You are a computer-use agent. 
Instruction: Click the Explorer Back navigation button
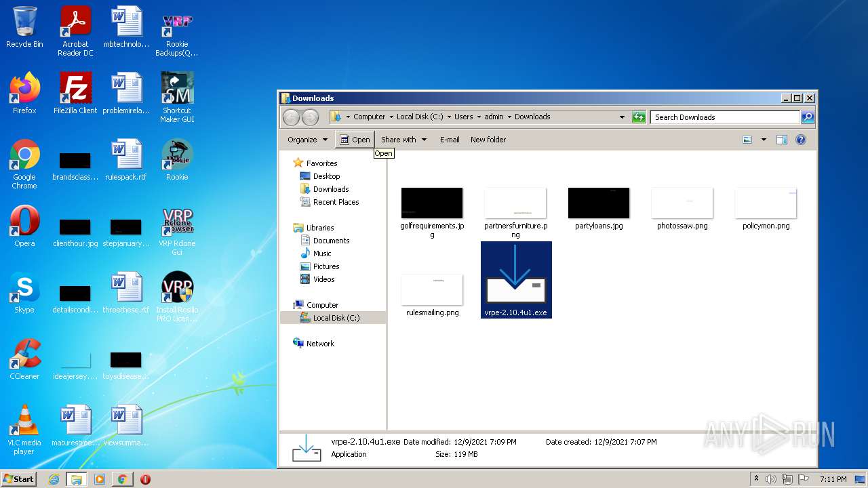point(291,117)
